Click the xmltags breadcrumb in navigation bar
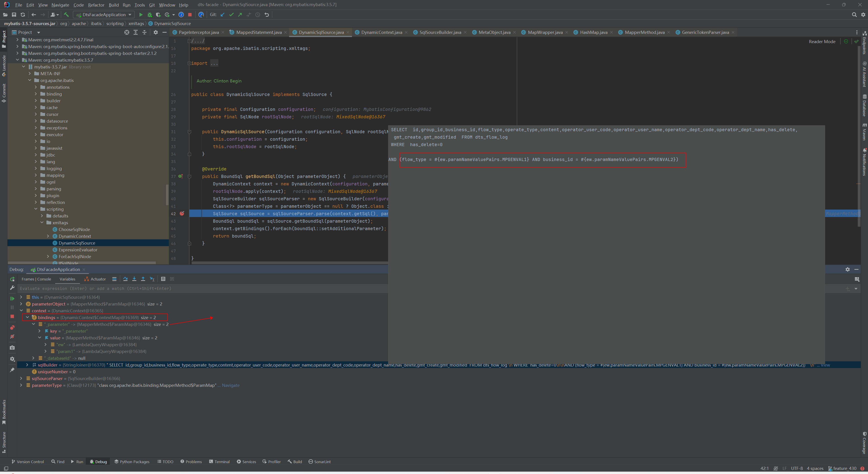 coord(136,23)
